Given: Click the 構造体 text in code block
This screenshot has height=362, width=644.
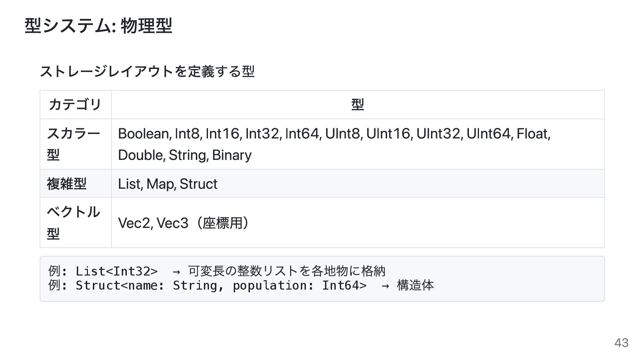Looking at the screenshot, I should point(415,286).
